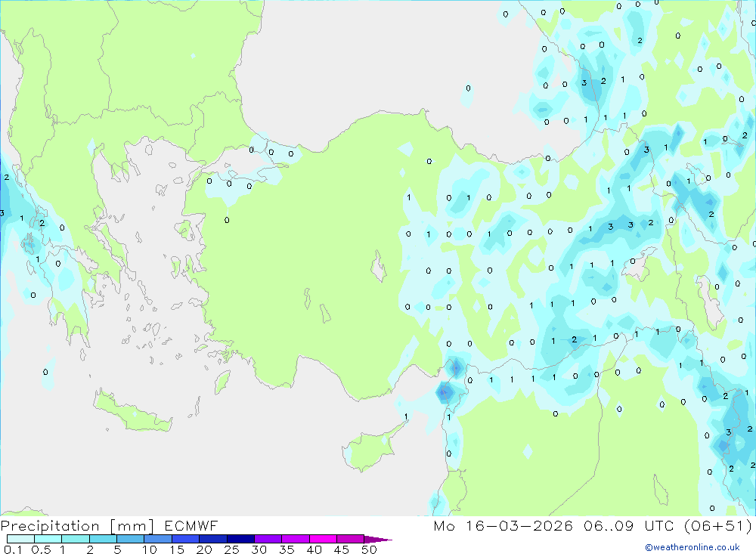
Task: Select the 45–50 mm legend color swatch
Action: point(350,539)
